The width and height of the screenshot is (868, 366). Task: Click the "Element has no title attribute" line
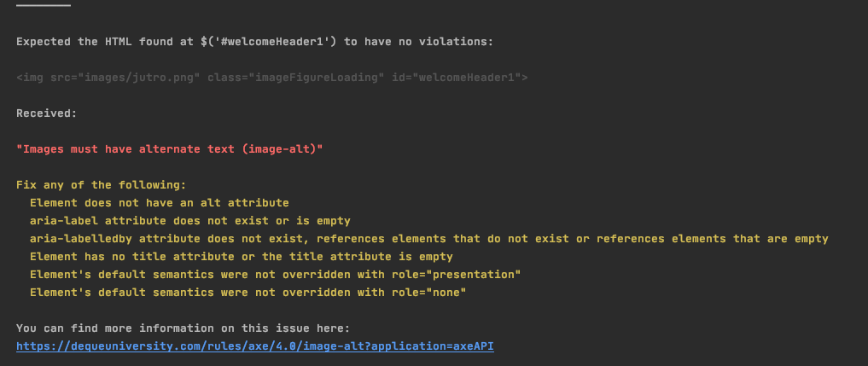(242, 257)
